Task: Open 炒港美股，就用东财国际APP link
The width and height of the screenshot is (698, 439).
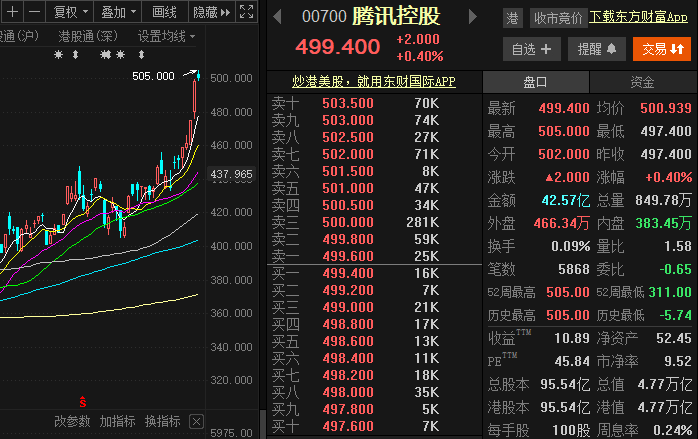Action: tap(373, 81)
